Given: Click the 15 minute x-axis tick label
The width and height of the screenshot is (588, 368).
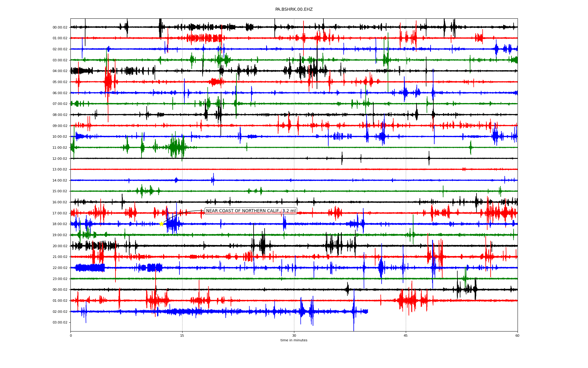Looking at the screenshot, I should pyautogui.click(x=182, y=336).
